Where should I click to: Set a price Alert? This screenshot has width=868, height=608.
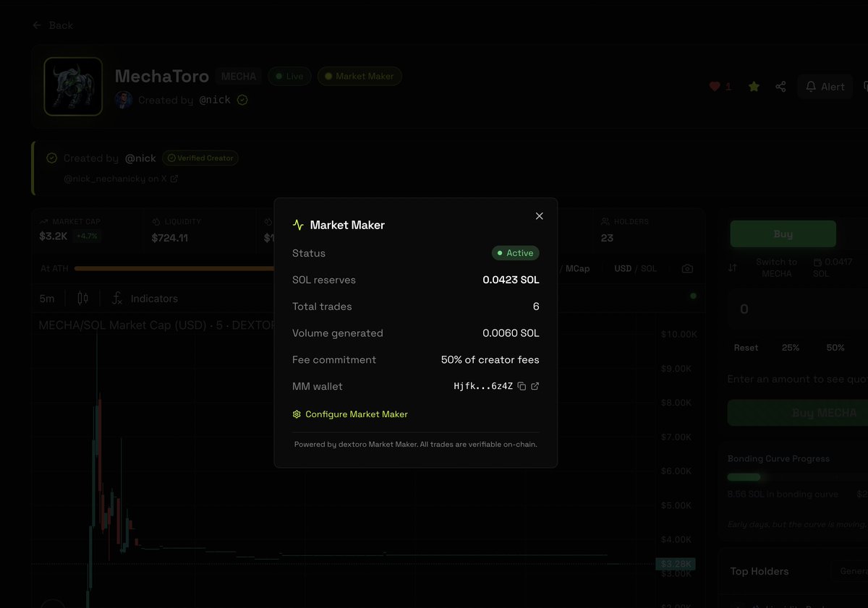[825, 87]
